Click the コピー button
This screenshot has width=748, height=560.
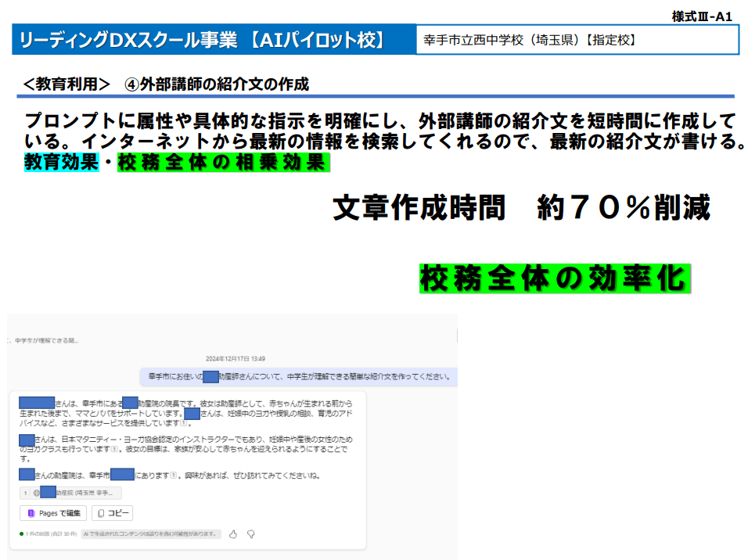pyautogui.click(x=113, y=513)
